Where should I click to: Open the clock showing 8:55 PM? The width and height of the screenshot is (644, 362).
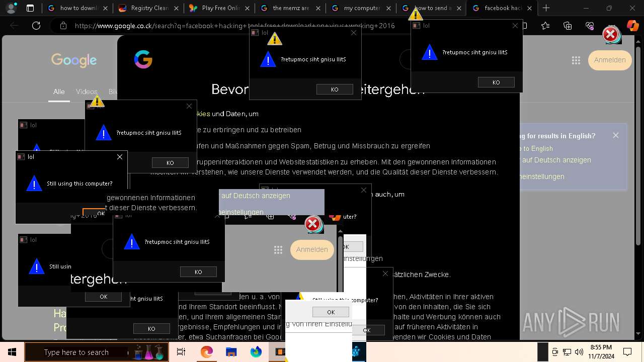[x=601, y=352]
